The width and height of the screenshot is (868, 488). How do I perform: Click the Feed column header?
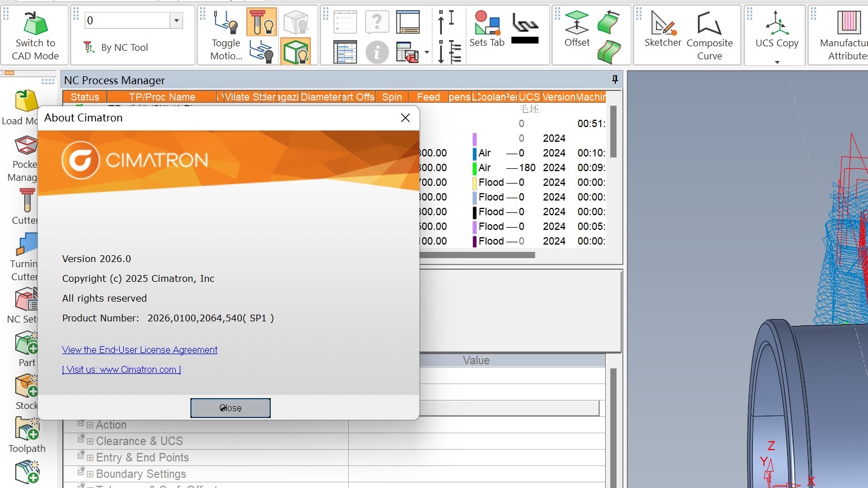point(428,97)
